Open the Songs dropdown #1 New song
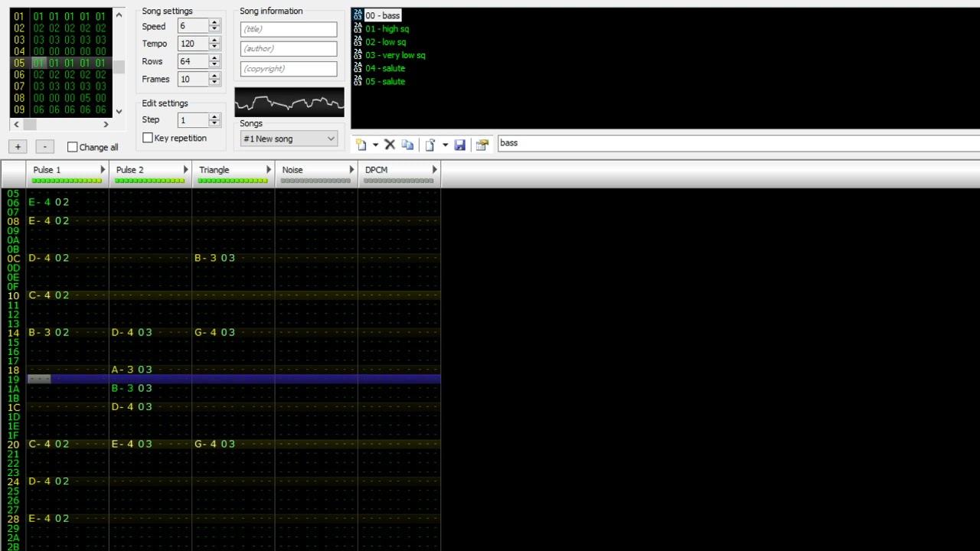The height and width of the screenshot is (551, 980). (289, 139)
